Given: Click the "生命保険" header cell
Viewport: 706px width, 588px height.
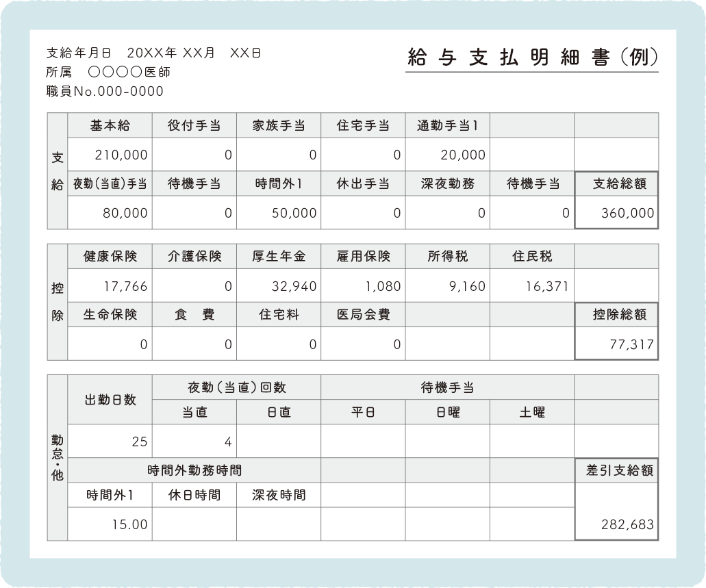Looking at the screenshot, I should pos(110,314).
